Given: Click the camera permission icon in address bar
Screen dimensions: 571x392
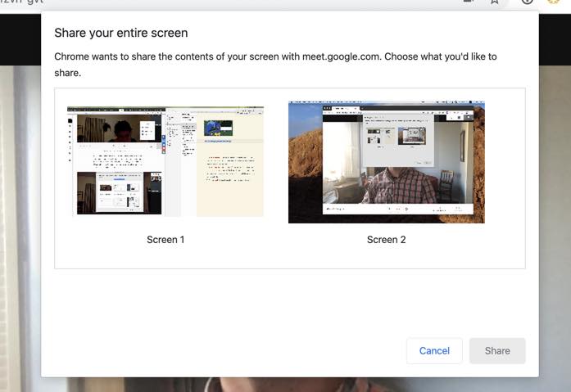Looking at the screenshot, I should (469, 2).
